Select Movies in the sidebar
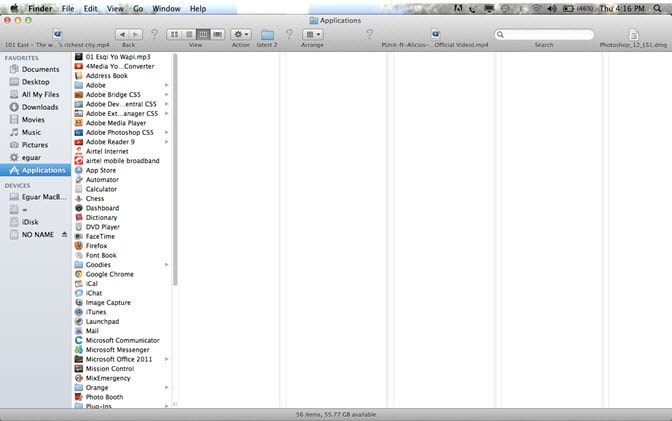This screenshot has width=672, height=421. [35, 120]
